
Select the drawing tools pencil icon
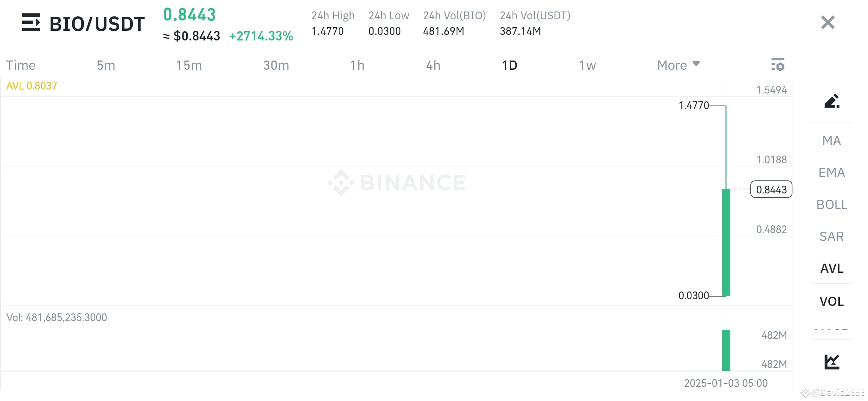832,101
